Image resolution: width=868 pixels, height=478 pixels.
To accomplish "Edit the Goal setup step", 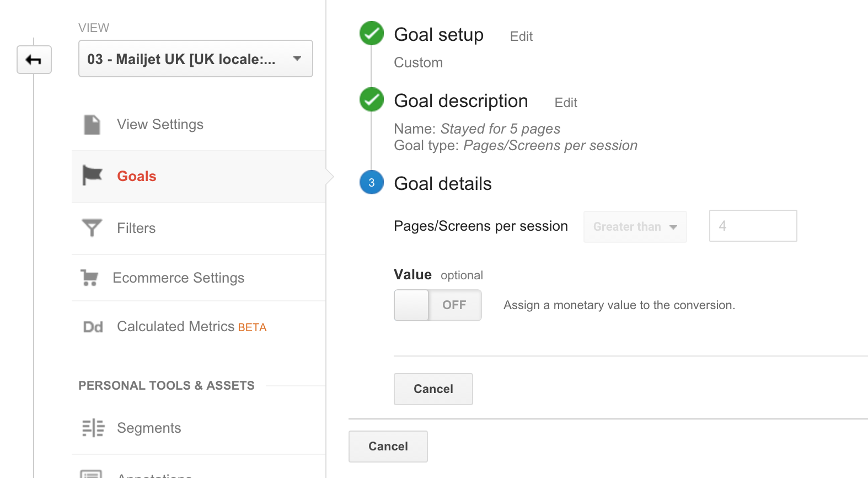I will pos(521,36).
